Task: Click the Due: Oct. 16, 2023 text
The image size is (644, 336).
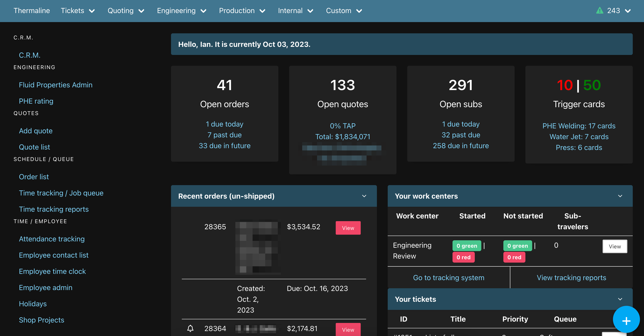Action: pyautogui.click(x=317, y=288)
